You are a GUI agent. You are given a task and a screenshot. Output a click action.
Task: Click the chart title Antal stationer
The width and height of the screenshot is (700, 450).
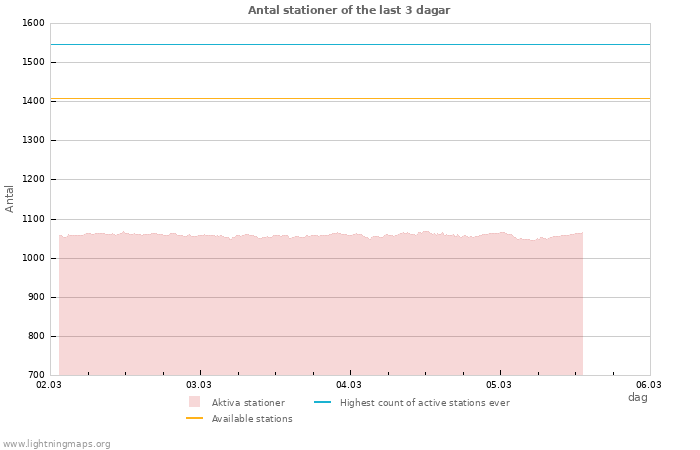point(349,10)
